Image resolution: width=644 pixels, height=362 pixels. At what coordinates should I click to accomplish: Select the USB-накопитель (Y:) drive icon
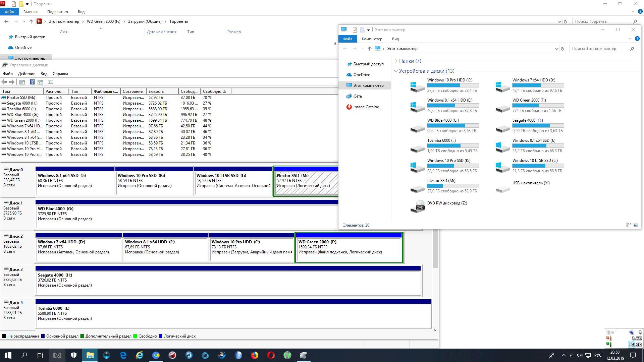point(502,189)
